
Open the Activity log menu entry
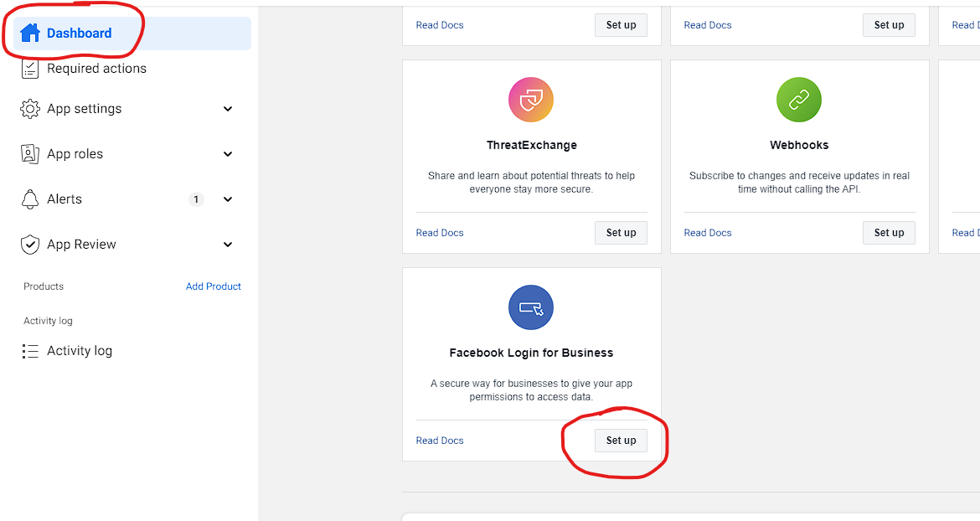80,351
